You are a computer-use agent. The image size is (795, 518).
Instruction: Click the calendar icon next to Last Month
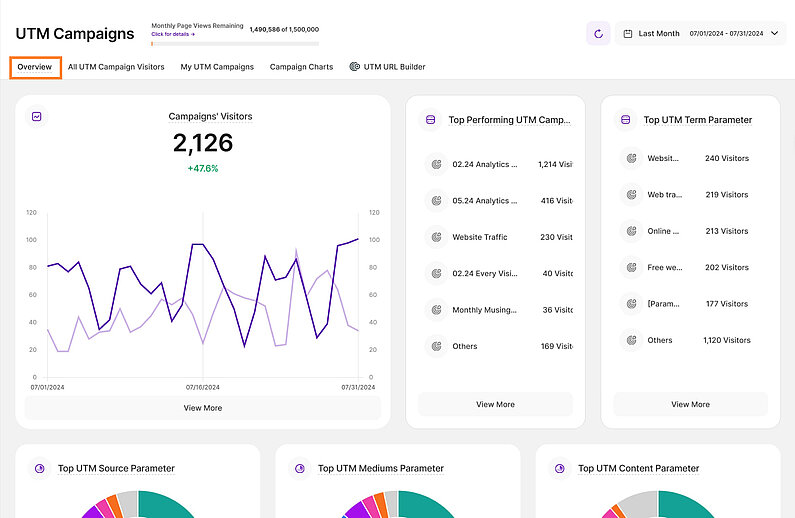(x=627, y=33)
